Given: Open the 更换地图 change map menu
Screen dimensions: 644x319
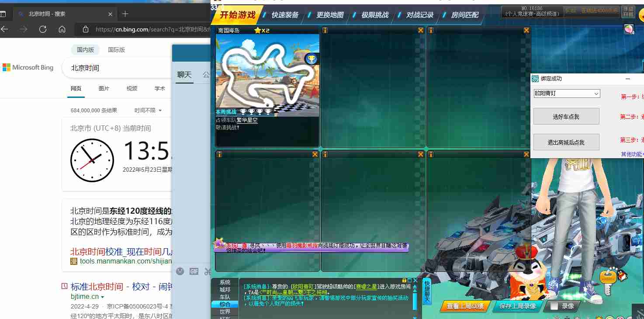Looking at the screenshot, I should [330, 15].
